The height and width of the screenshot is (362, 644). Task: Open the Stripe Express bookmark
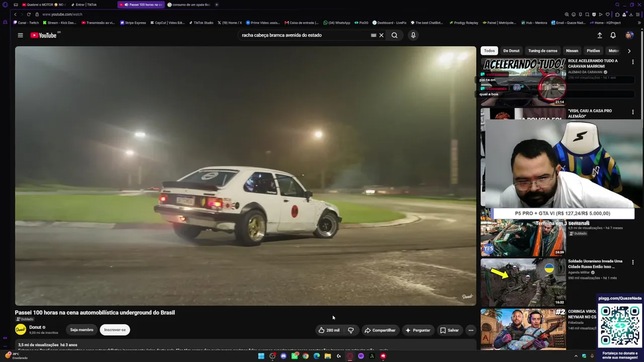pyautogui.click(x=133, y=23)
